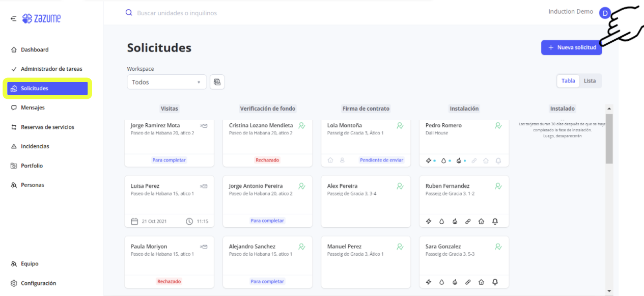This screenshot has height=296, width=644.
Task: Click the bell icon on Sara Gonzalez card
Action: 495,282
